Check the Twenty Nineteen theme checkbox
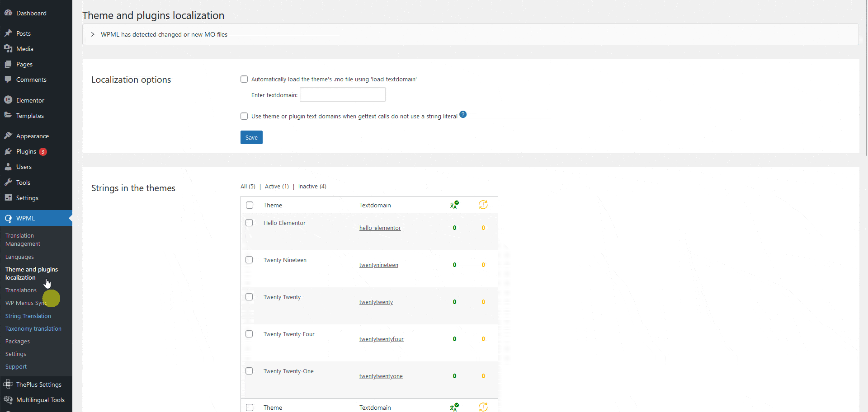 click(249, 260)
